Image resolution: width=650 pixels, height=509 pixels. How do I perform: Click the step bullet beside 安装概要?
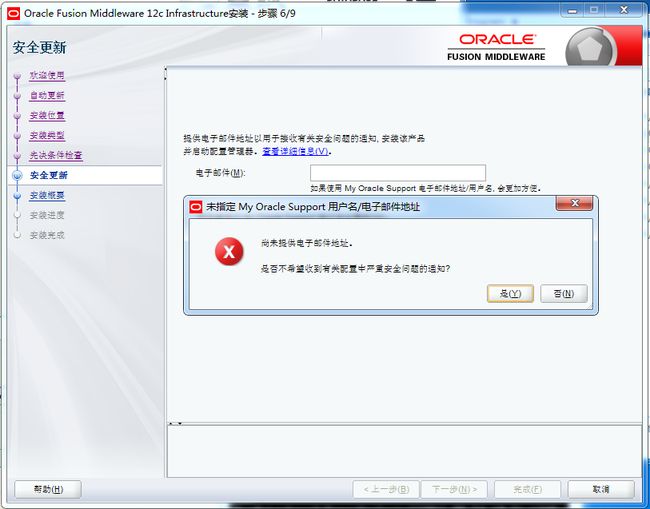(x=17, y=196)
